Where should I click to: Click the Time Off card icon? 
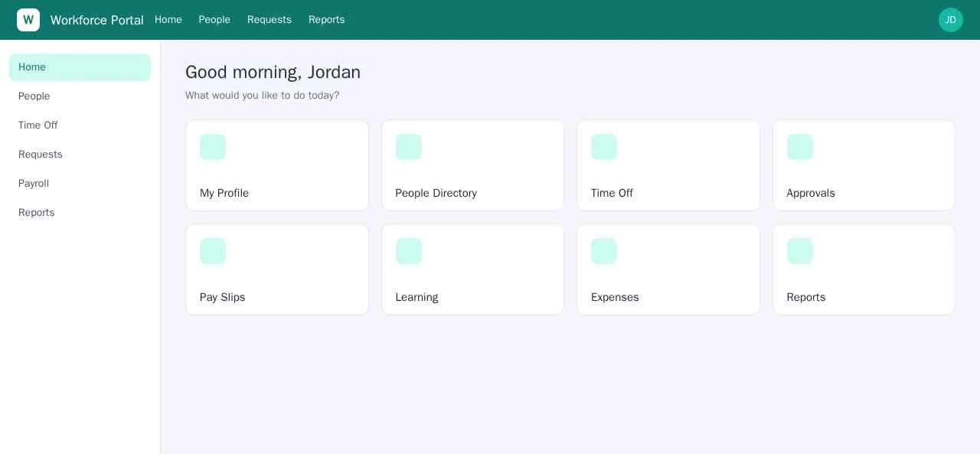pyautogui.click(x=604, y=147)
